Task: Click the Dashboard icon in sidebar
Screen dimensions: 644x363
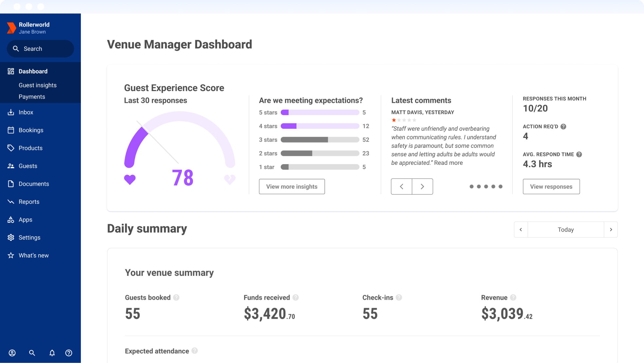Action: tap(11, 71)
